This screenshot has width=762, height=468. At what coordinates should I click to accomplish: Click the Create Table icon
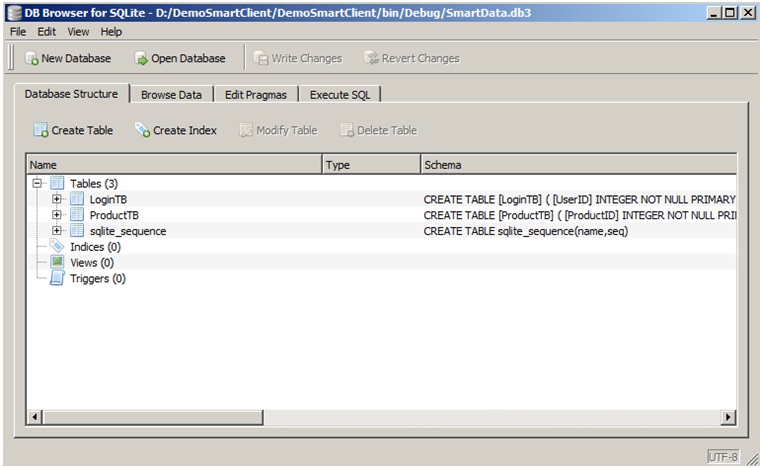pos(41,130)
